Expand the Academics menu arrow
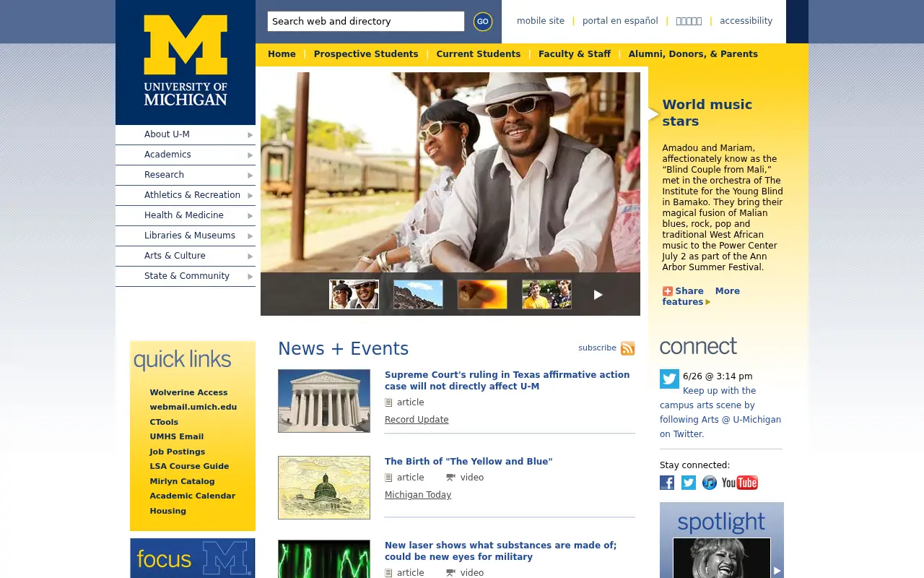 pos(250,155)
